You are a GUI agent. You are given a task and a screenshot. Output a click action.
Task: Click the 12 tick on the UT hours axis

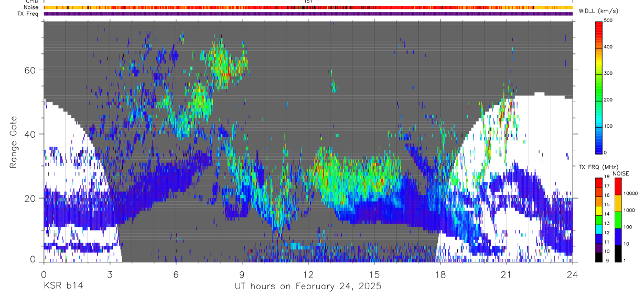tap(308, 274)
